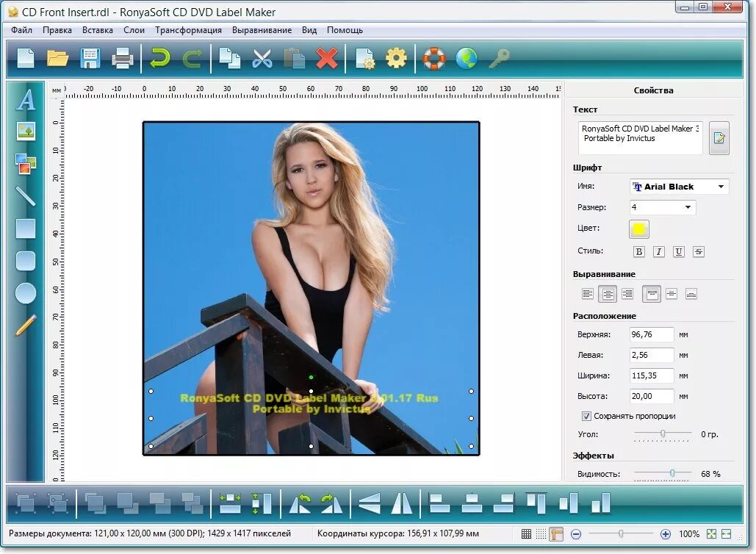Set text alignment to center

tap(608, 294)
